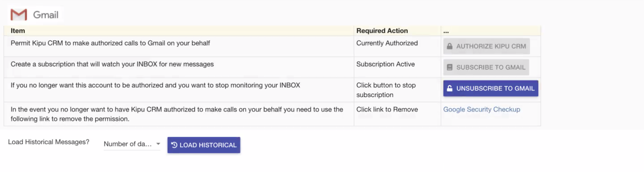Click the Authorize Kipu CRM button label

tap(491, 46)
